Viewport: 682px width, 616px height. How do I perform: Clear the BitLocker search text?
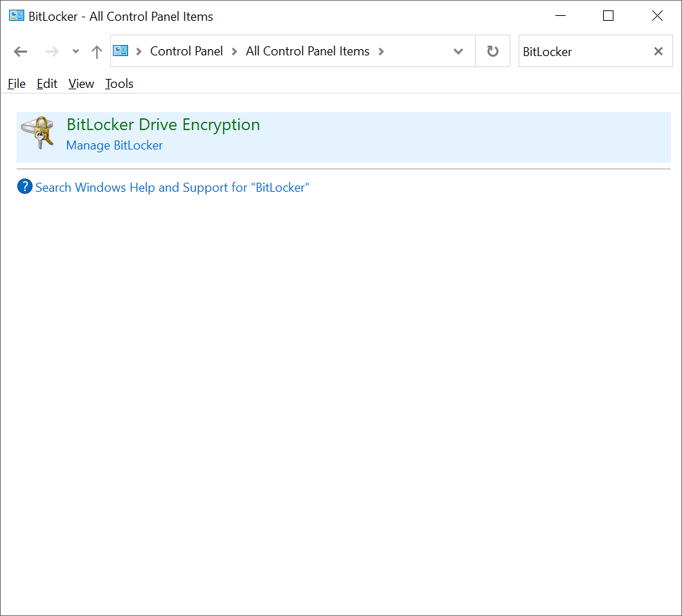click(x=658, y=51)
